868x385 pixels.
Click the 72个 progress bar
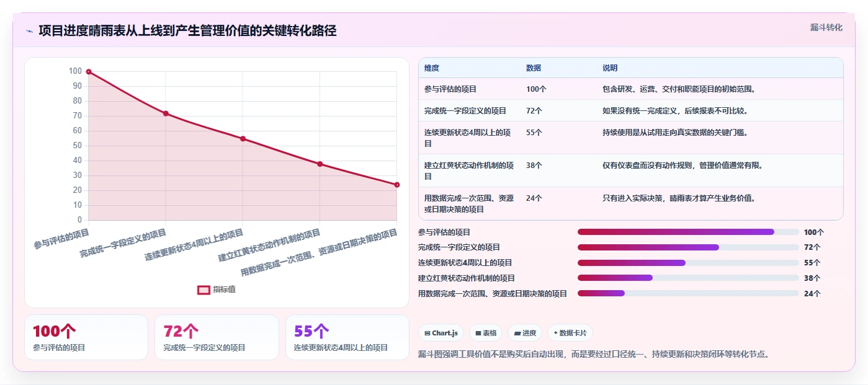point(688,247)
